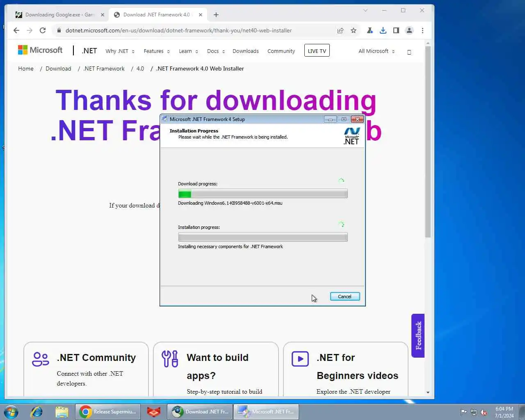The height and width of the screenshot is (420, 525).
Task: Select Download .NET Framework 4.0 tab
Action: coord(158,15)
